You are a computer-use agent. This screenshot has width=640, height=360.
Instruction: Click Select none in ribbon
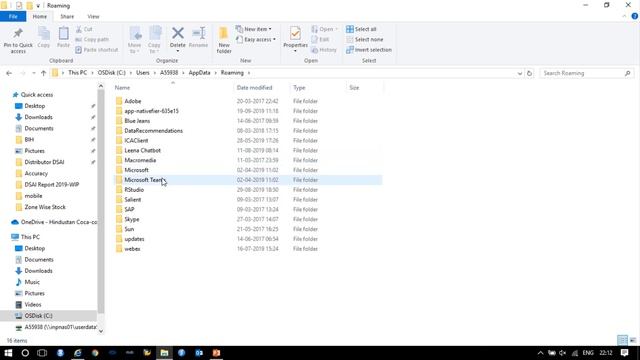(x=364, y=40)
